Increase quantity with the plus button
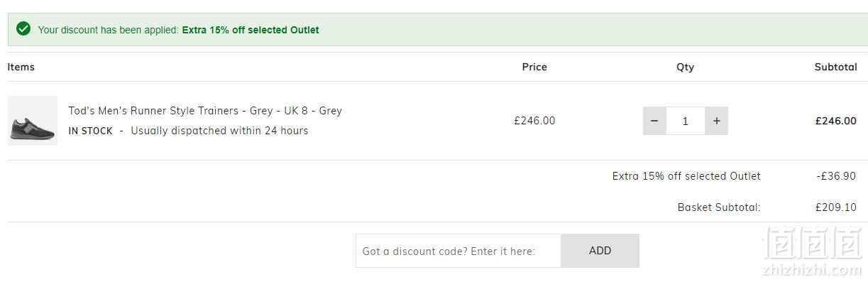The height and width of the screenshot is (282, 868). click(x=717, y=121)
